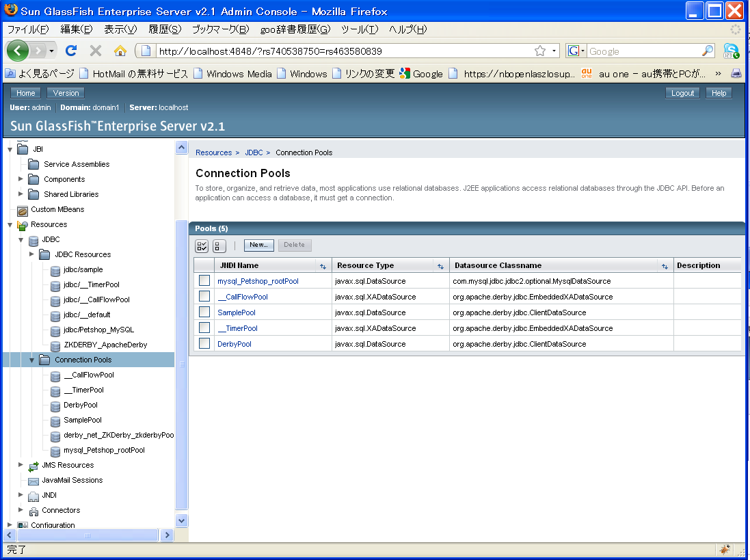Expand the Connectors tree node
This screenshot has height=560, width=750.
coord(21,510)
